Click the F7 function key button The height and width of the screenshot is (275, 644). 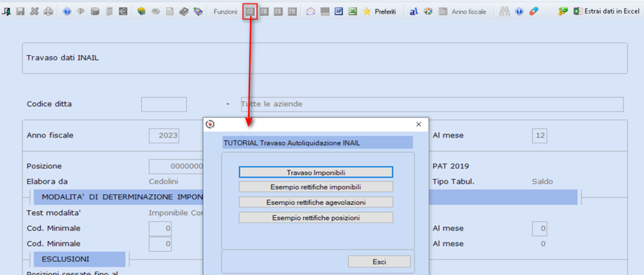point(249,12)
